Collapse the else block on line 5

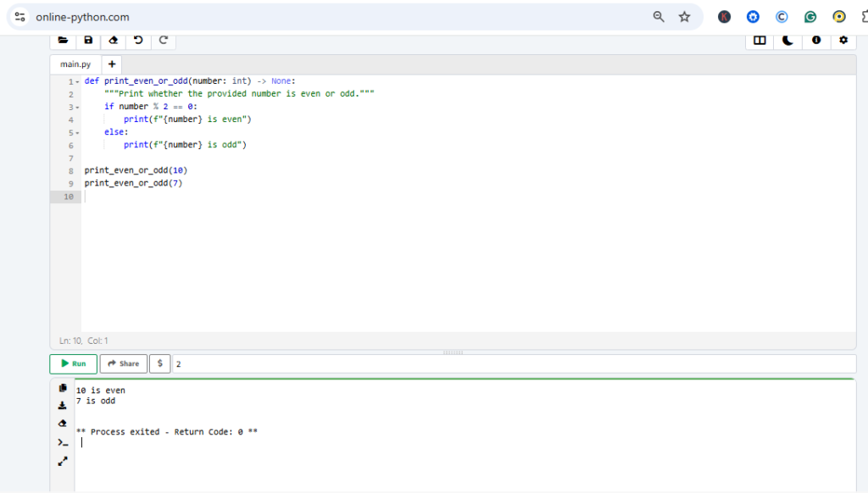click(x=77, y=132)
